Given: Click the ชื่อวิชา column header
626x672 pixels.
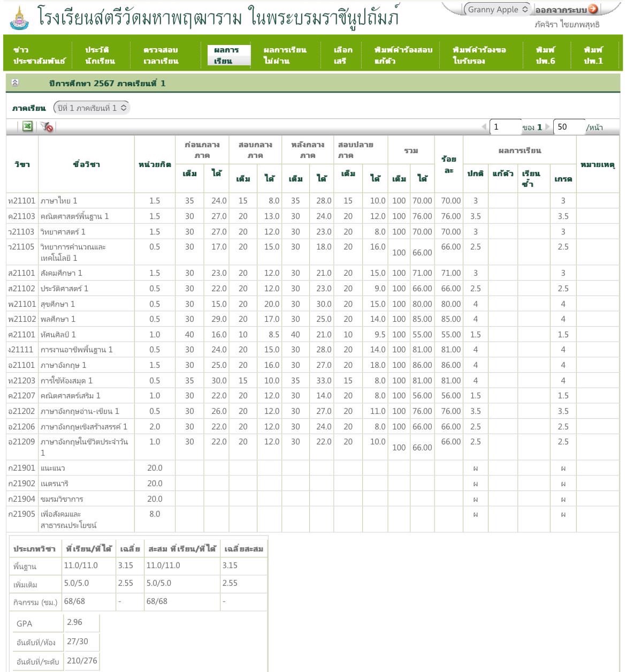Looking at the screenshot, I should (86, 164).
